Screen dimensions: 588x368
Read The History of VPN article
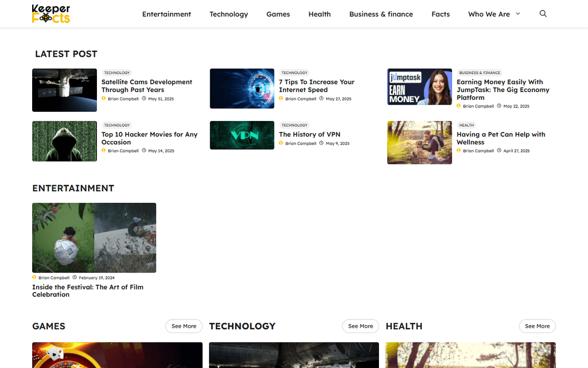point(310,135)
